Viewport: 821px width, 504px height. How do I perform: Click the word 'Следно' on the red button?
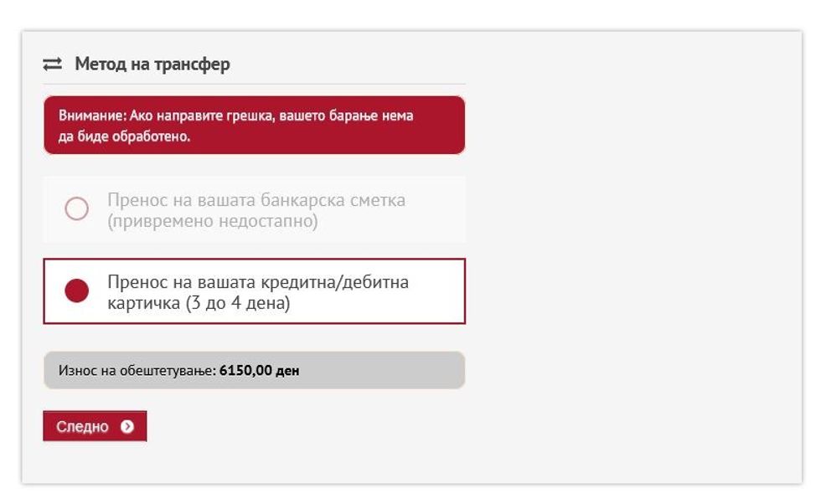(x=82, y=427)
